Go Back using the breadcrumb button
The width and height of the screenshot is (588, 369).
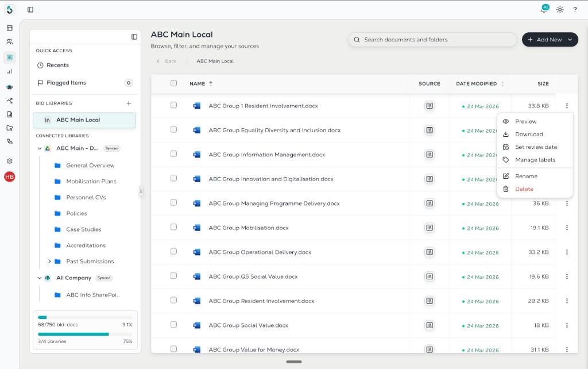tap(167, 61)
